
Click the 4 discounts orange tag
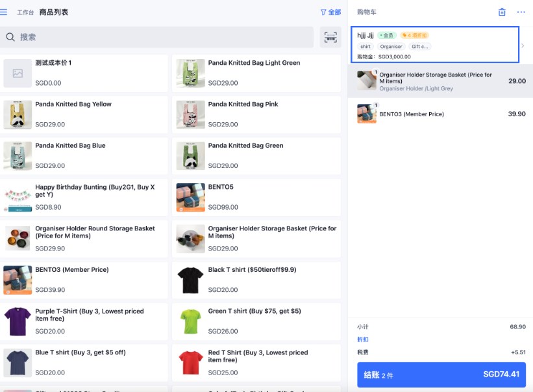pyautogui.click(x=415, y=35)
